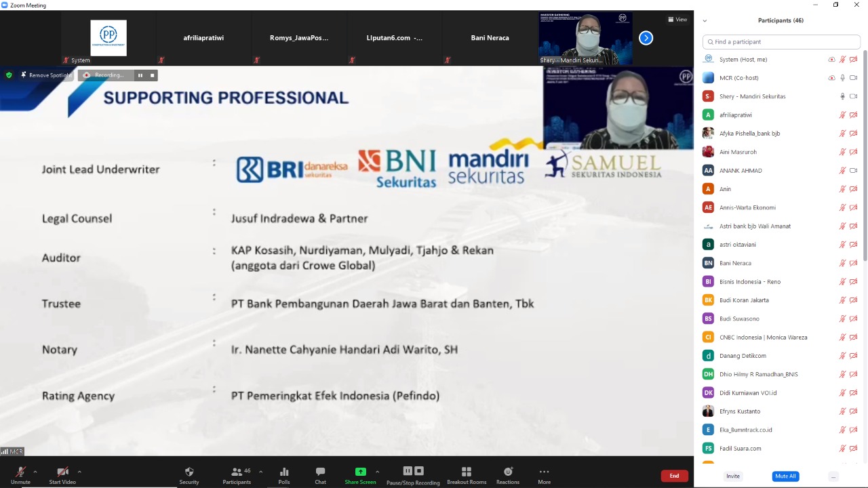Toggle Shery - Mandiri Sekuritas camera icon
Screen dimensions: 868x488
pyautogui.click(x=854, y=96)
